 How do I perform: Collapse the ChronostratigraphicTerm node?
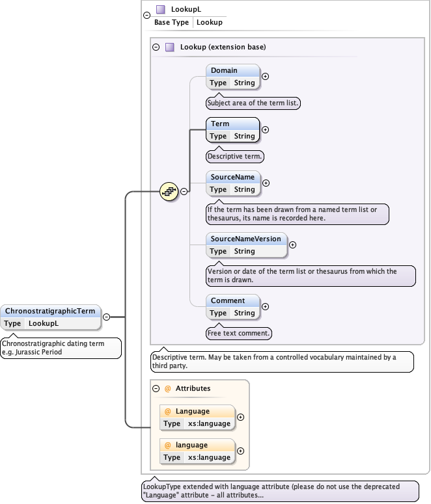point(106,317)
